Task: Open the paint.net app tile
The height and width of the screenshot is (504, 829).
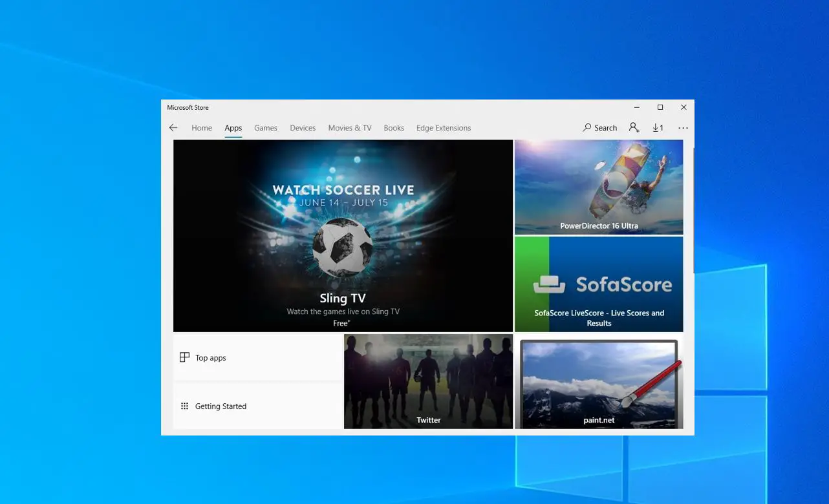Action: [599, 381]
